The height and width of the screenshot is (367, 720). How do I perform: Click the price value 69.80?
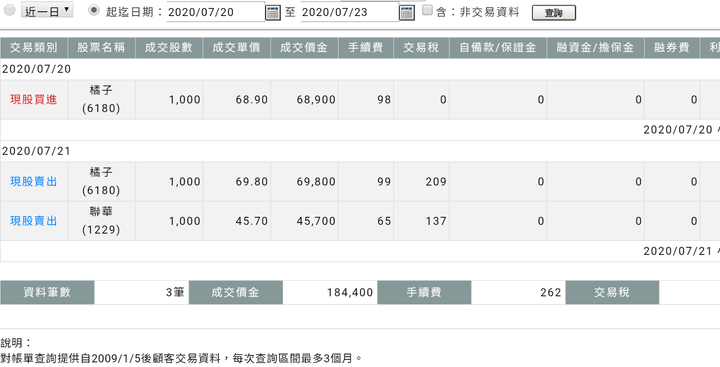[x=252, y=181]
